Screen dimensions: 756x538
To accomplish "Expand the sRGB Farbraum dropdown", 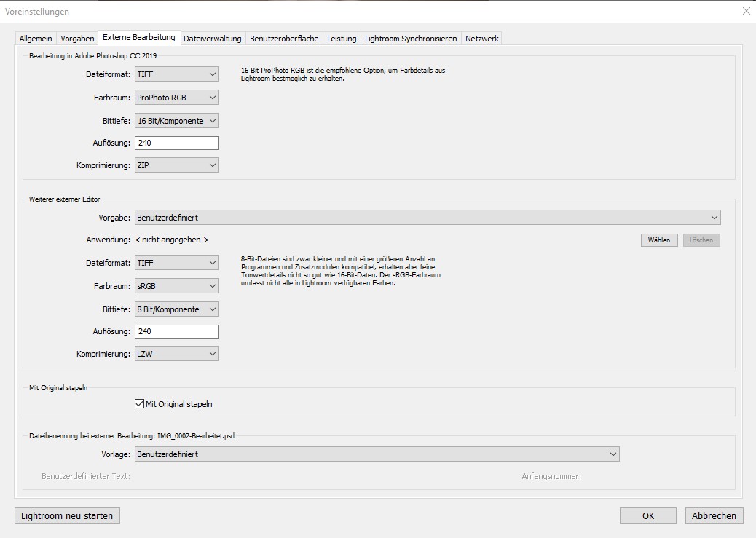I will tap(177, 286).
